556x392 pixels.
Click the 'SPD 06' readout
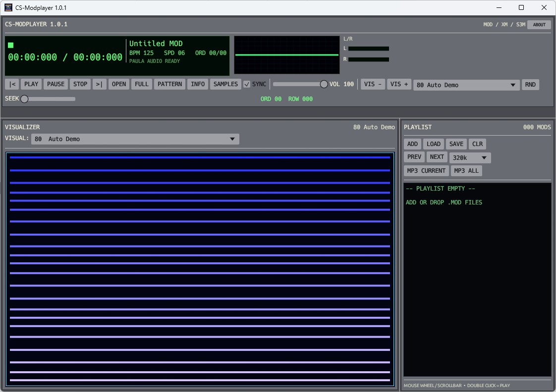point(174,53)
